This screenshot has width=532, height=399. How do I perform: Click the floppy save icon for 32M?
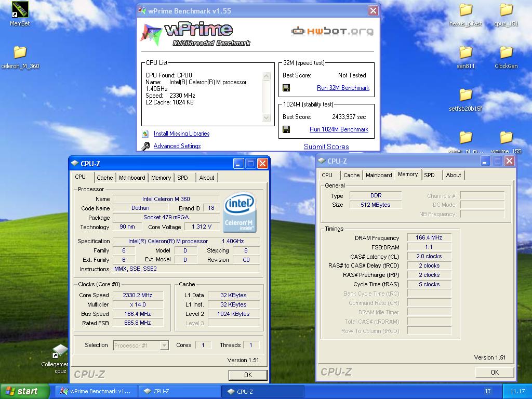(x=286, y=88)
